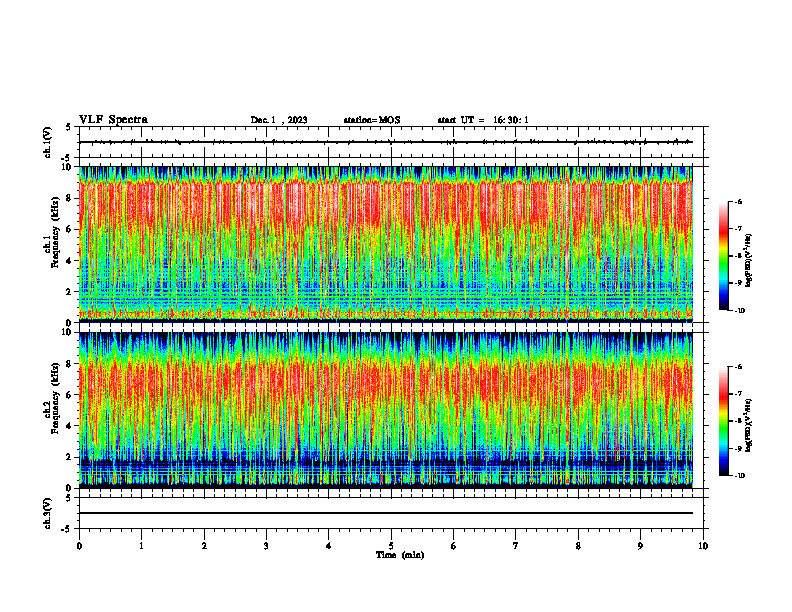
Task: Click time axis tick label "9"
Action: 640,546
